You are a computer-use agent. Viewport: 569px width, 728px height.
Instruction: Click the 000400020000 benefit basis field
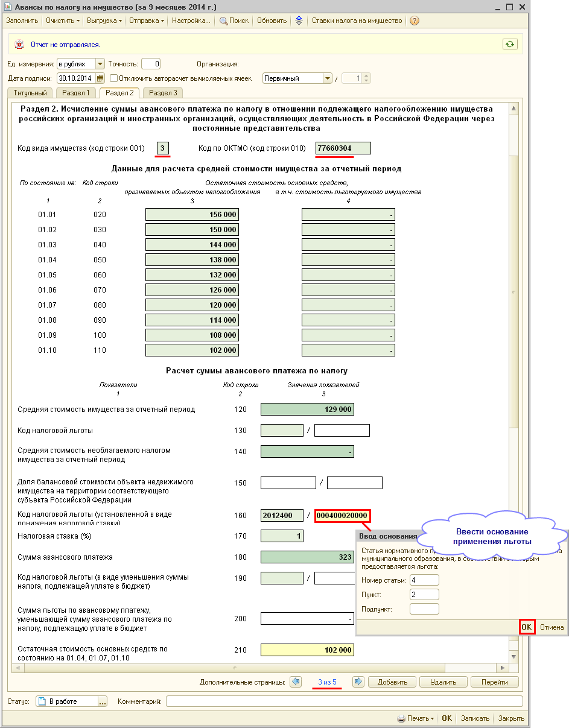[342, 516]
